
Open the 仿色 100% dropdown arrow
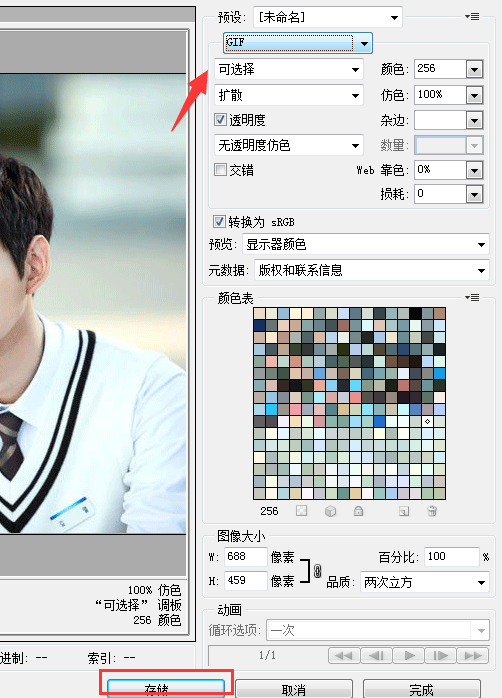click(x=474, y=95)
